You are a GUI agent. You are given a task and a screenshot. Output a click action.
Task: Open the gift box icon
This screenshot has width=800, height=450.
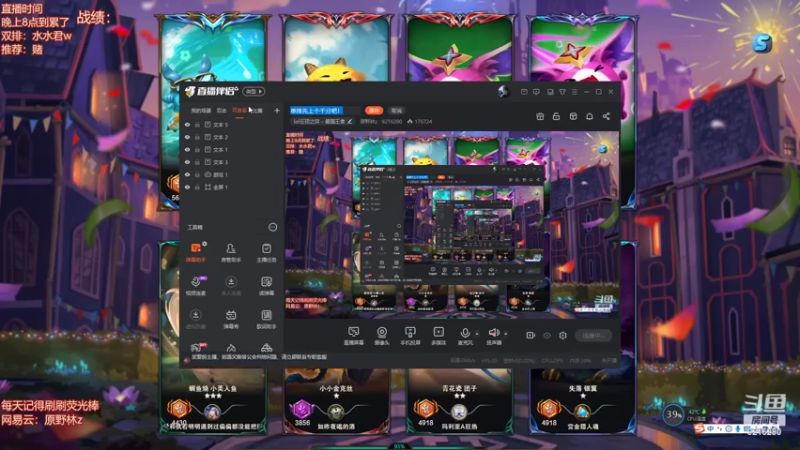540,117
